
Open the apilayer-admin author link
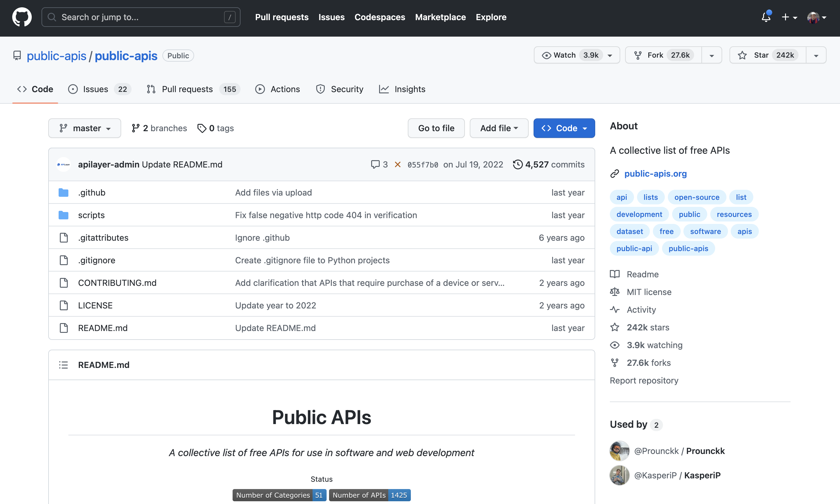[x=109, y=164]
